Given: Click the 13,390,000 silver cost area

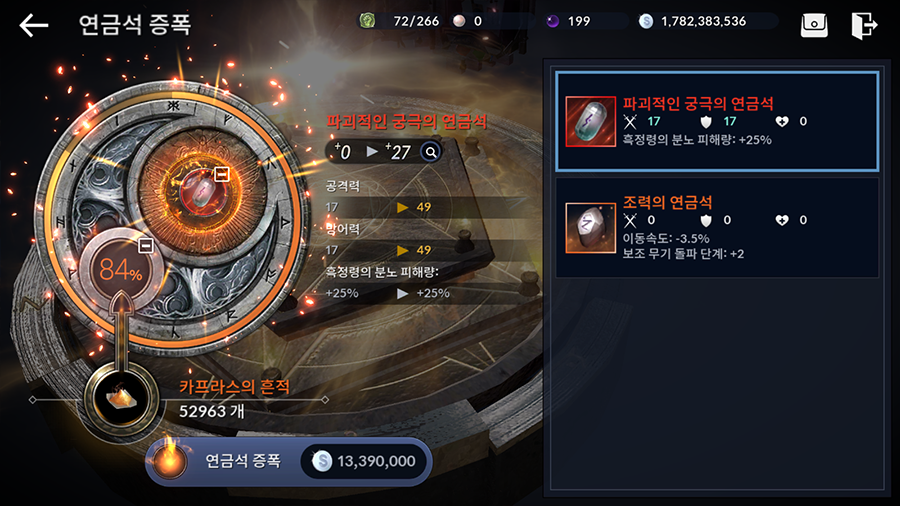Looking at the screenshot, I should coord(364,461).
